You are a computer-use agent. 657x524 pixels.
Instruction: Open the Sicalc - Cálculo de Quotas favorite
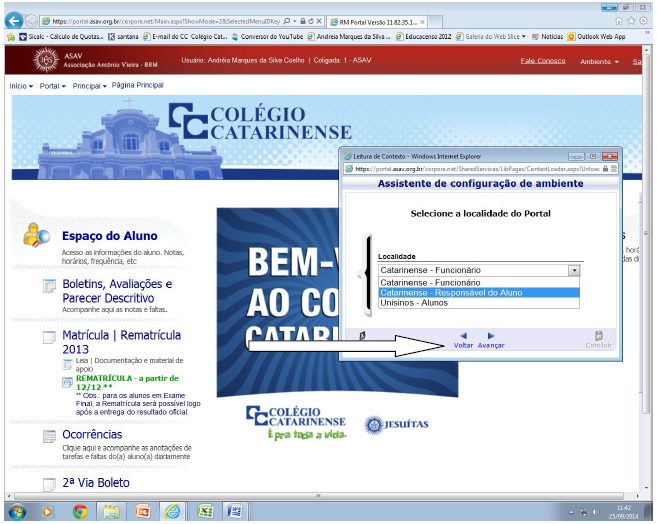(x=61, y=37)
